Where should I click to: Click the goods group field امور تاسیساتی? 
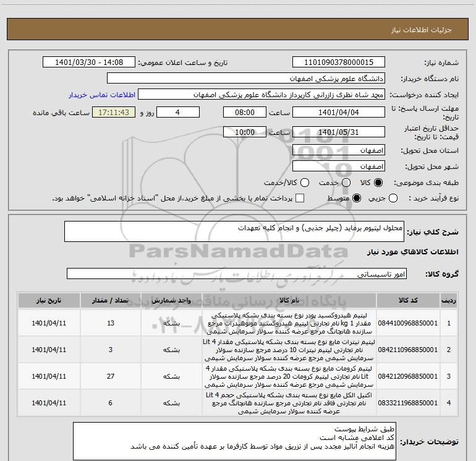(237, 274)
